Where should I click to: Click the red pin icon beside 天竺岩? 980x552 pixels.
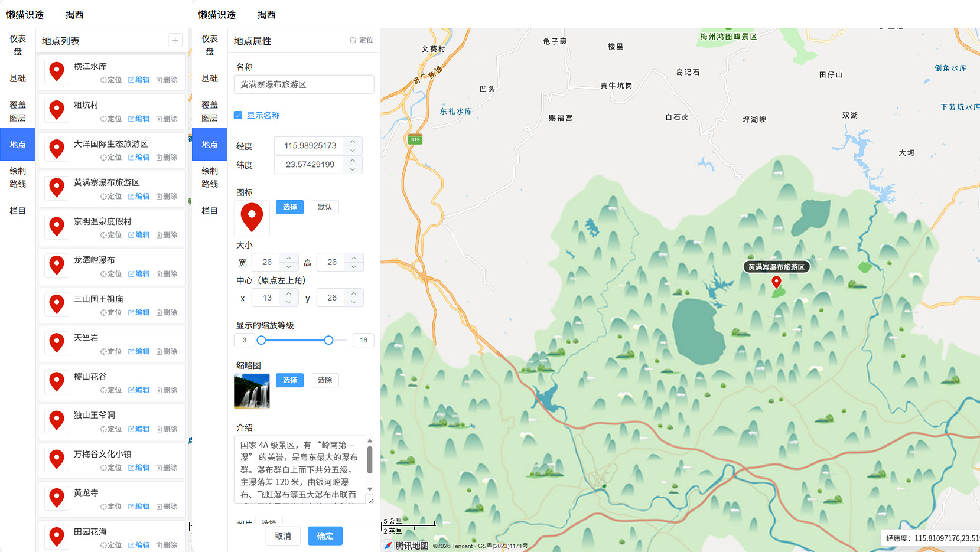[x=57, y=343]
